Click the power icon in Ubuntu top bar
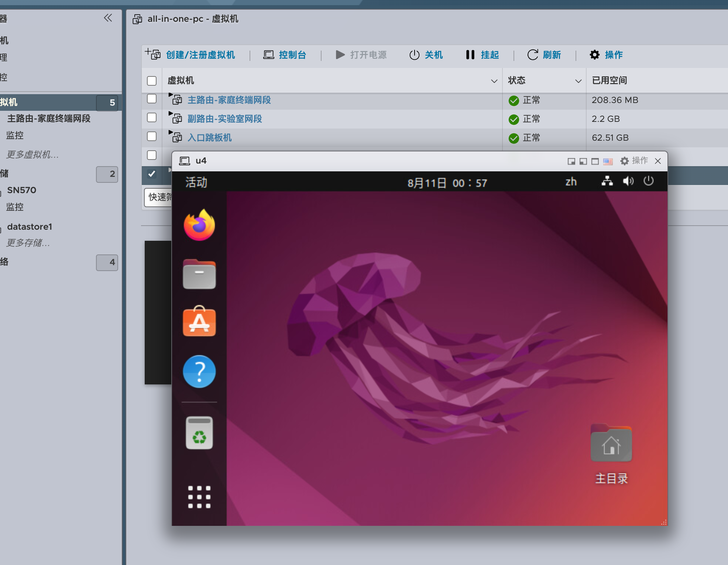 click(x=648, y=181)
